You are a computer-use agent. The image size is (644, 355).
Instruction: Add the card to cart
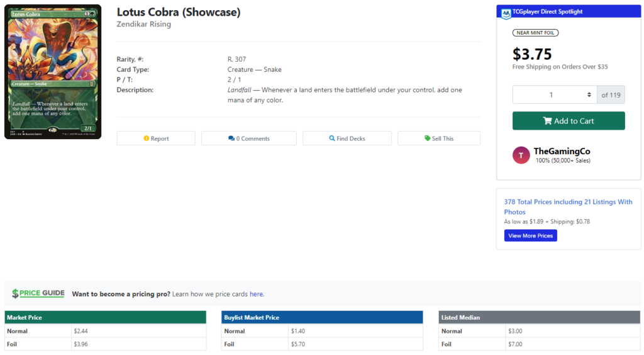pyautogui.click(x=569, y=121)
